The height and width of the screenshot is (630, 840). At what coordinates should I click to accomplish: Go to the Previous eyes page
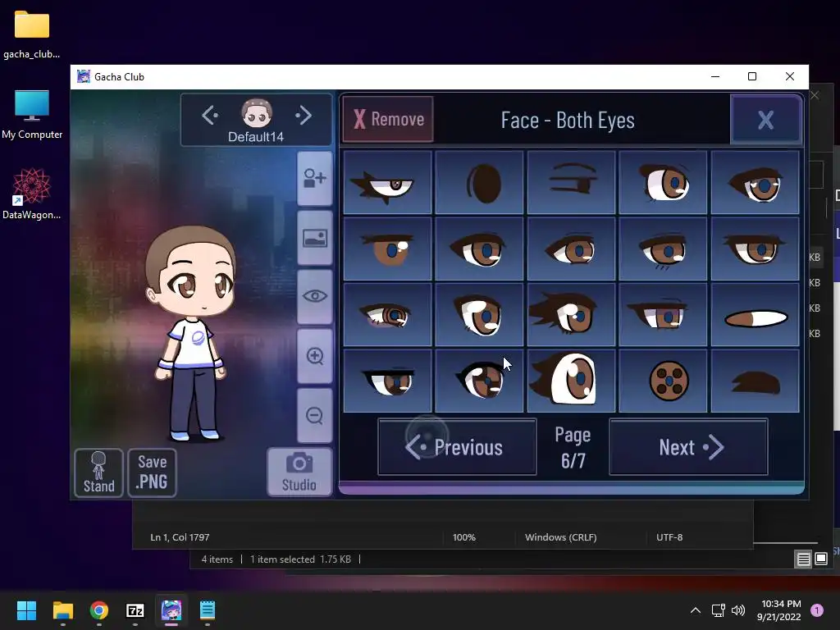(x=457, y=447)
